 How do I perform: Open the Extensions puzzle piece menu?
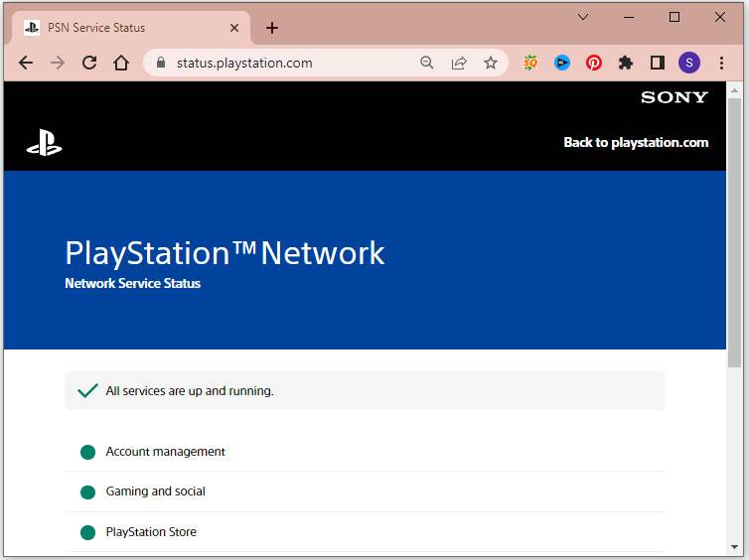click(x=625, y=63)
